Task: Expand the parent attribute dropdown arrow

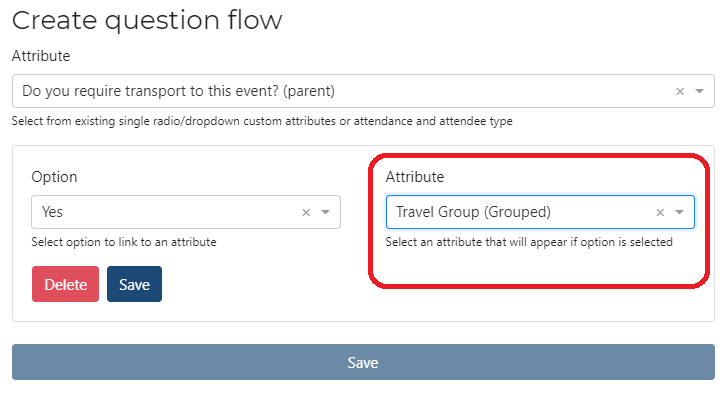Action: pyautogui.click(x=699, y=91)
